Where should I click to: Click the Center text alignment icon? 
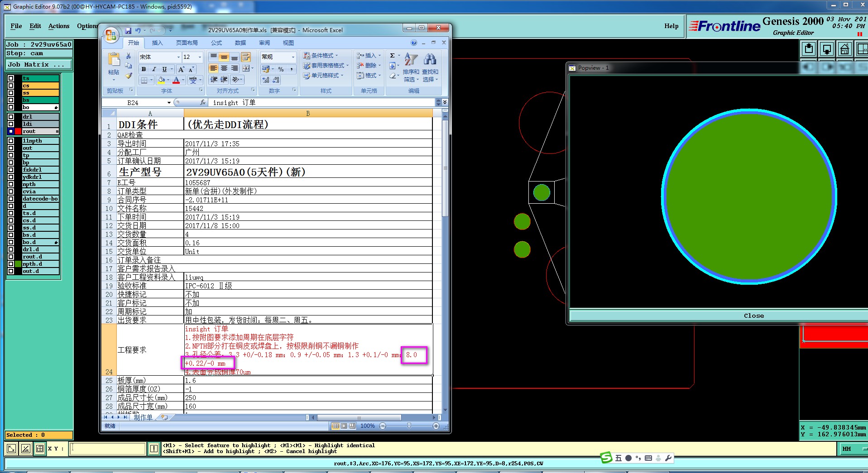pyautogui.click(x=224, y=68)
